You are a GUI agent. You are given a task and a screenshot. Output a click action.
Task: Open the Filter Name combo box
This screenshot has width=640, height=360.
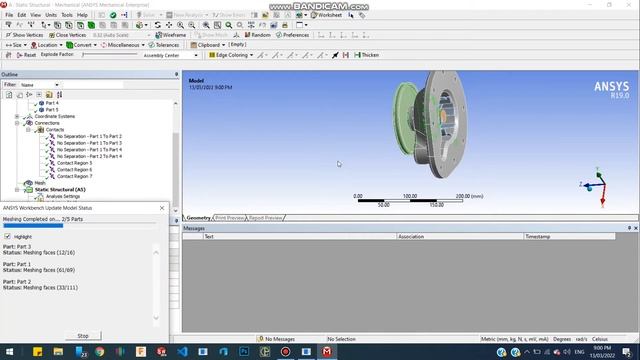tap(39, 85)
